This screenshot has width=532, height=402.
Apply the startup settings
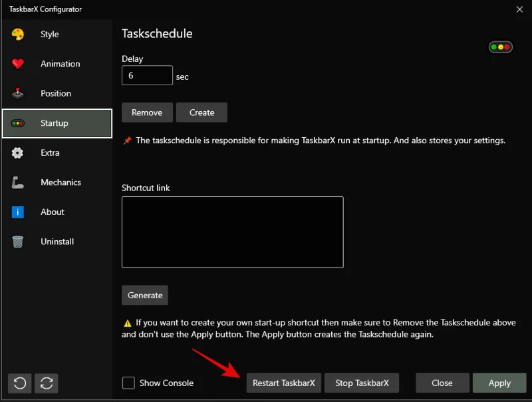(499, 383)
